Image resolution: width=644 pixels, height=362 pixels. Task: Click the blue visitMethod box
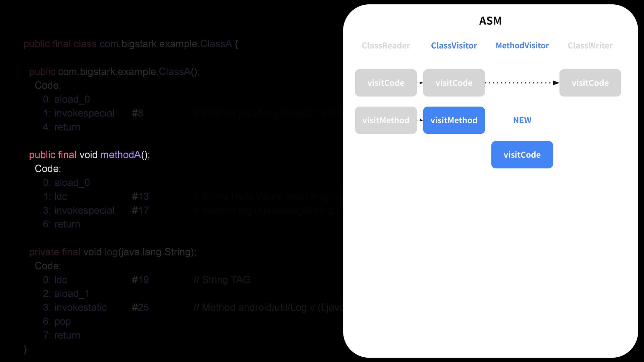pos(454,120)
